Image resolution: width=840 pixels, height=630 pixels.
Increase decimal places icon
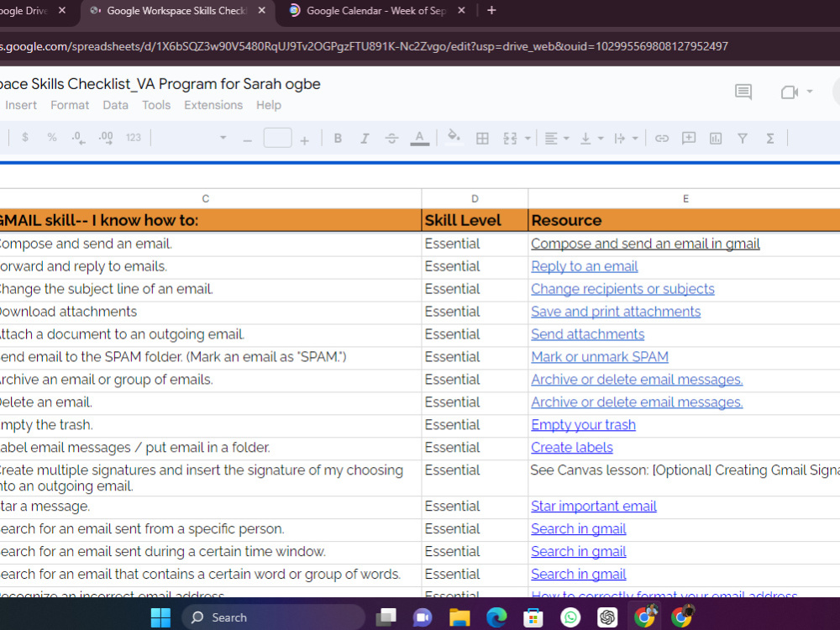[106, 138]
